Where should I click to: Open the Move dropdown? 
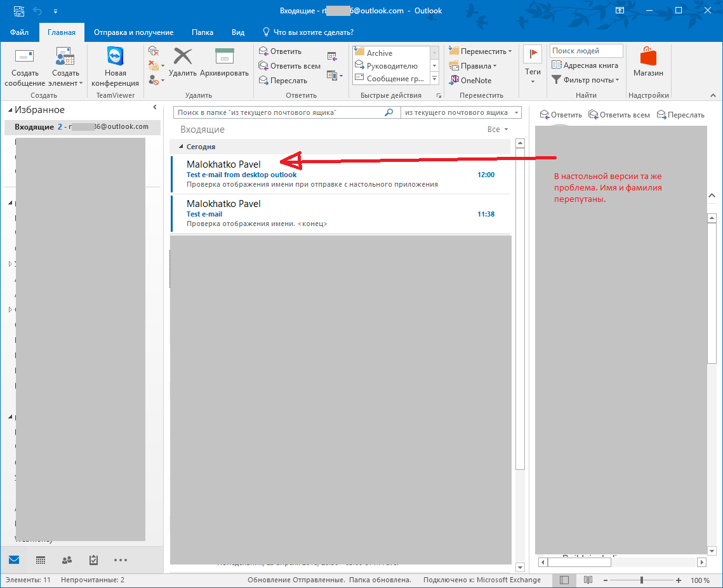coord(481,51)
